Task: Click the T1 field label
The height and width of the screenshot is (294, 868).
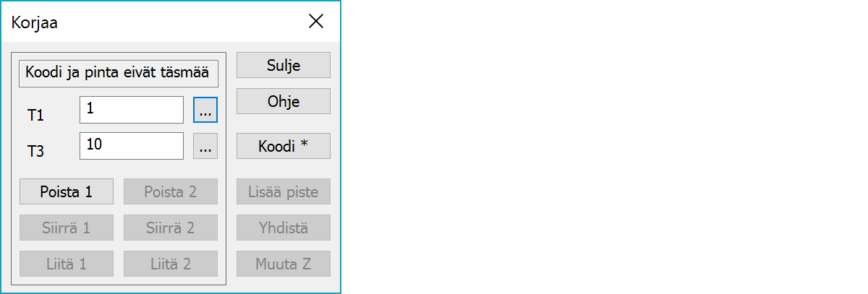Action: click(x=36, y=115)
